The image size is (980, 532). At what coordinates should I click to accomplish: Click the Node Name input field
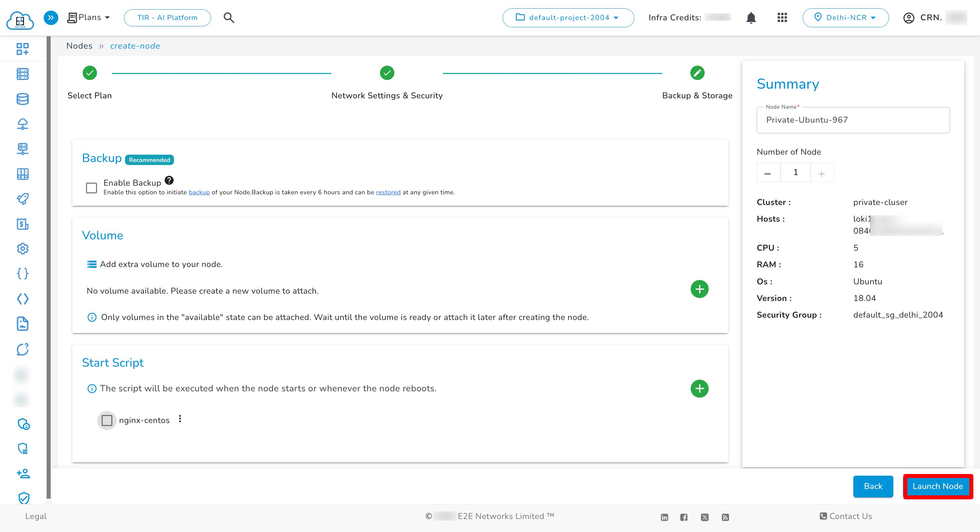point(853,120)
